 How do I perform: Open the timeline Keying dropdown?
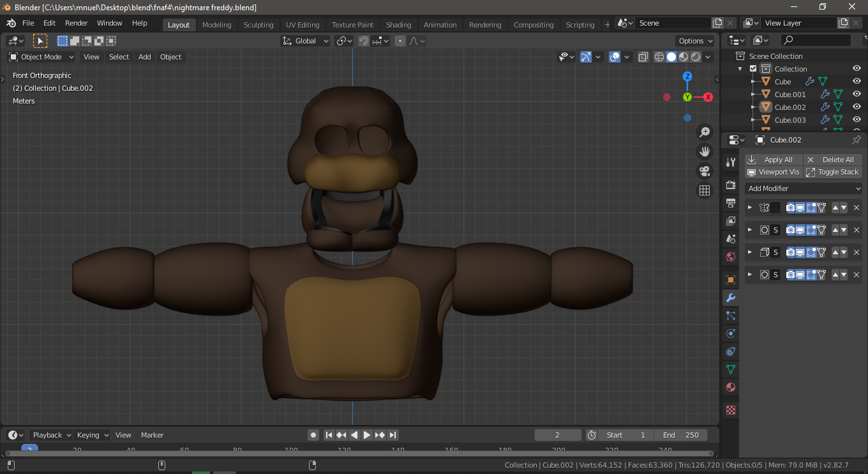93,435
